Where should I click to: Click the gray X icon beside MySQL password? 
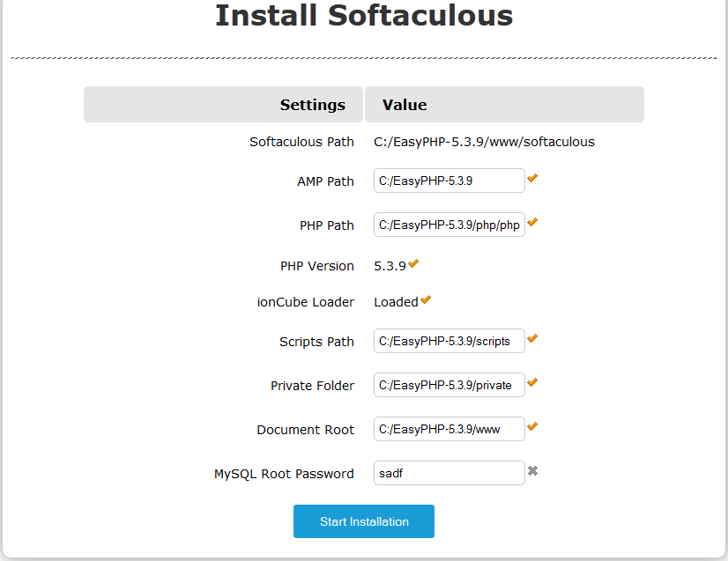(532, 471)
